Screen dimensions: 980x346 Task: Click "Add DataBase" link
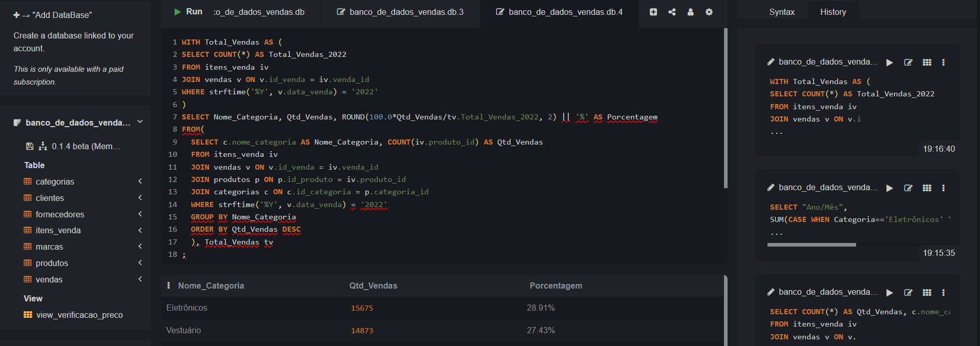pos(53,15)
